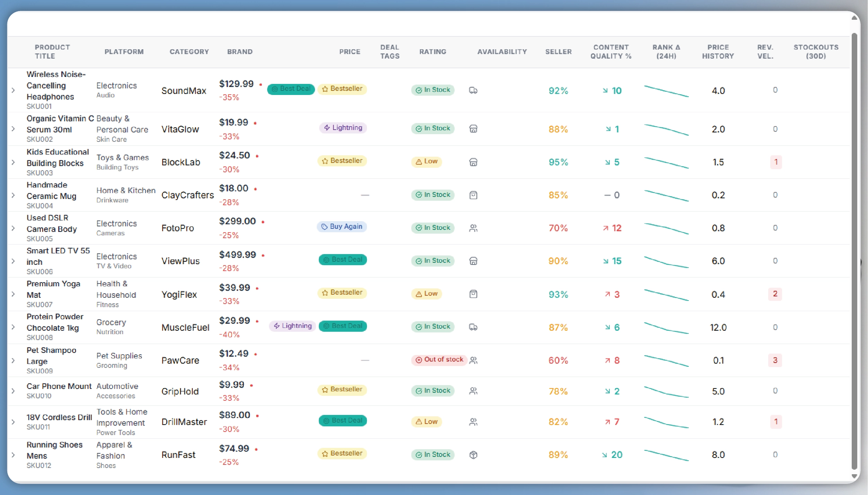Click rank up arrow 12 for Used DSLR
Screen dimensions: 868x495
click(612, 228)
